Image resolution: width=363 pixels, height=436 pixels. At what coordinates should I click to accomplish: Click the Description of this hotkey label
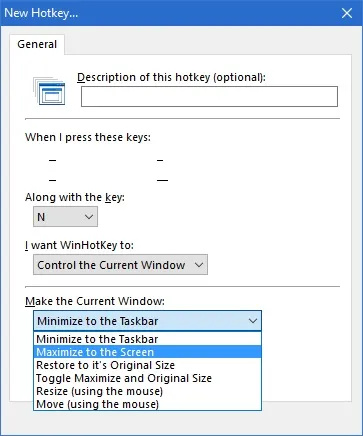point(171,77)
